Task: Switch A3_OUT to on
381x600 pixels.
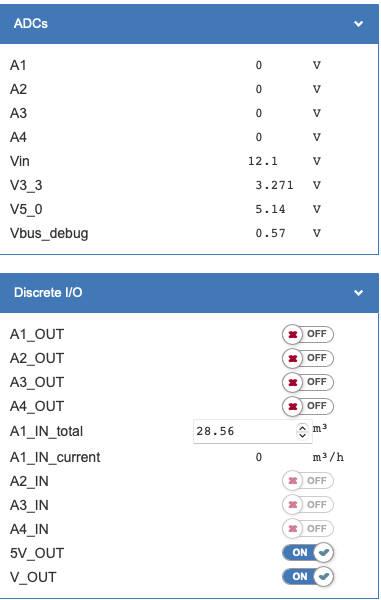Action: (x=308, y=382)
